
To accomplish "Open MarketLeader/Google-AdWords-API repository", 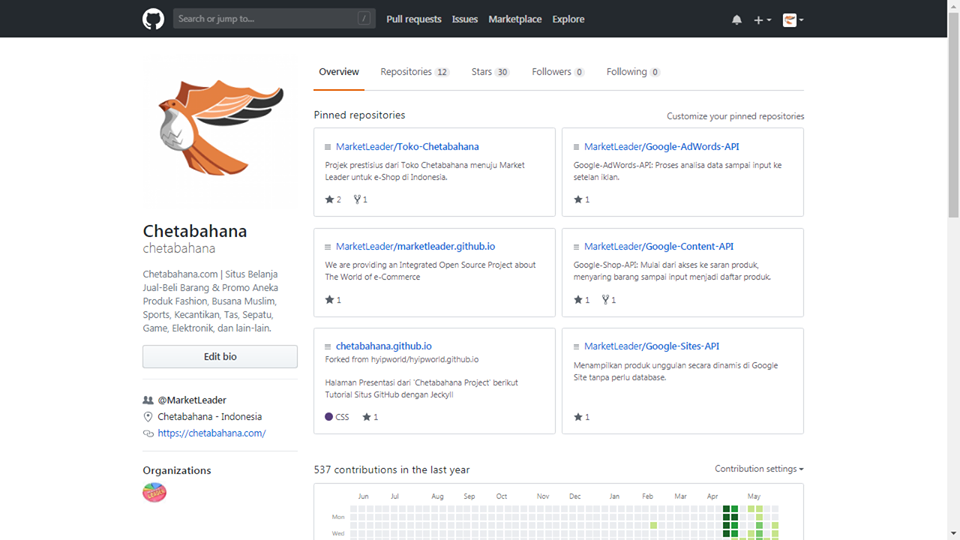I will coord(661,146).
